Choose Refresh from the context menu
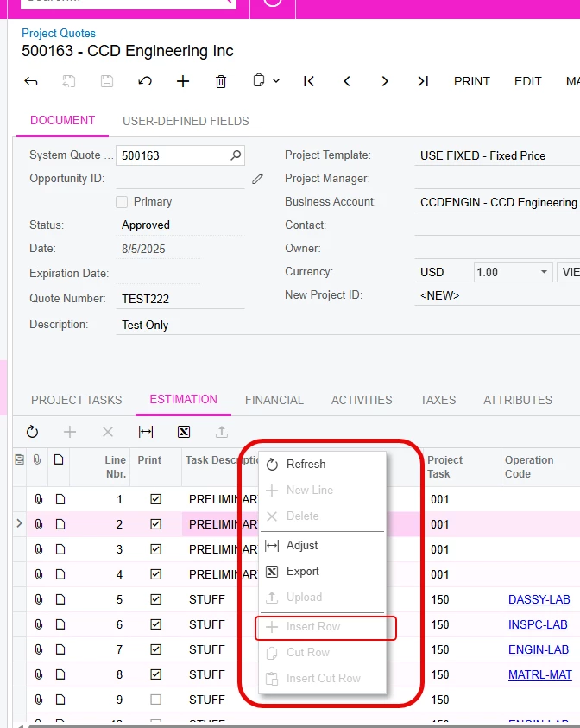This screenshot has width=580, height=728. (x=322, y=465)
